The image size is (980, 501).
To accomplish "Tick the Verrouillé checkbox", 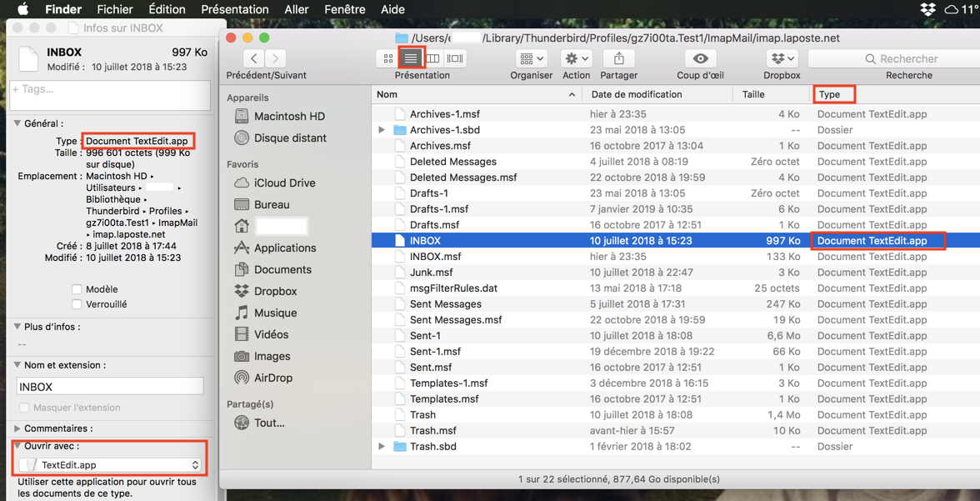I will tap(77, 304).
